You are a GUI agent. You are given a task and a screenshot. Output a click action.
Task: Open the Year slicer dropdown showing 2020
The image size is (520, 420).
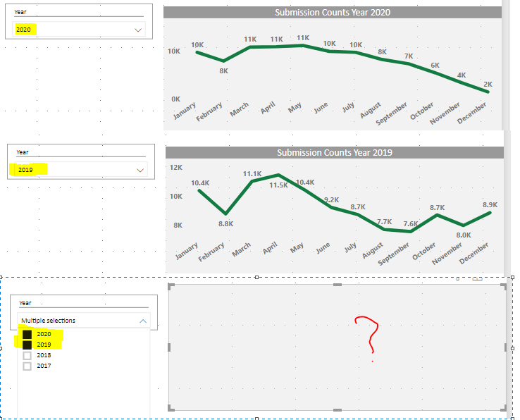(79, 30)
